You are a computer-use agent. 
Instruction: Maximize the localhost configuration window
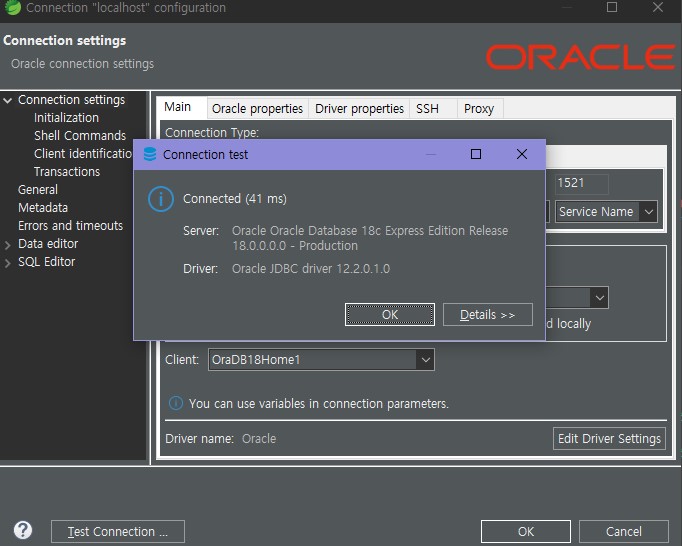612,7
